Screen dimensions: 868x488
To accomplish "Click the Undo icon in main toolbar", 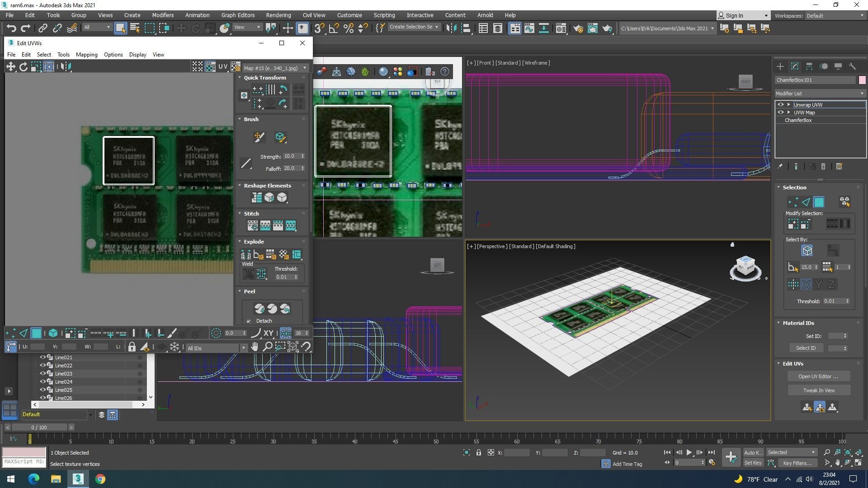I will 11,28.
